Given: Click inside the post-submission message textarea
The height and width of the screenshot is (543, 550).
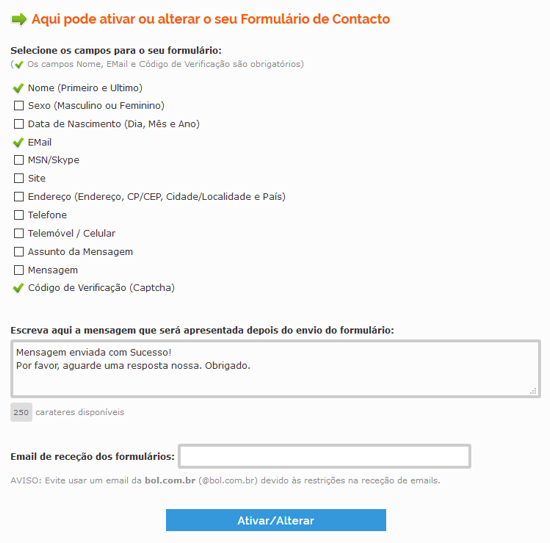Looking at the screenshot, I should pos(275,369).
